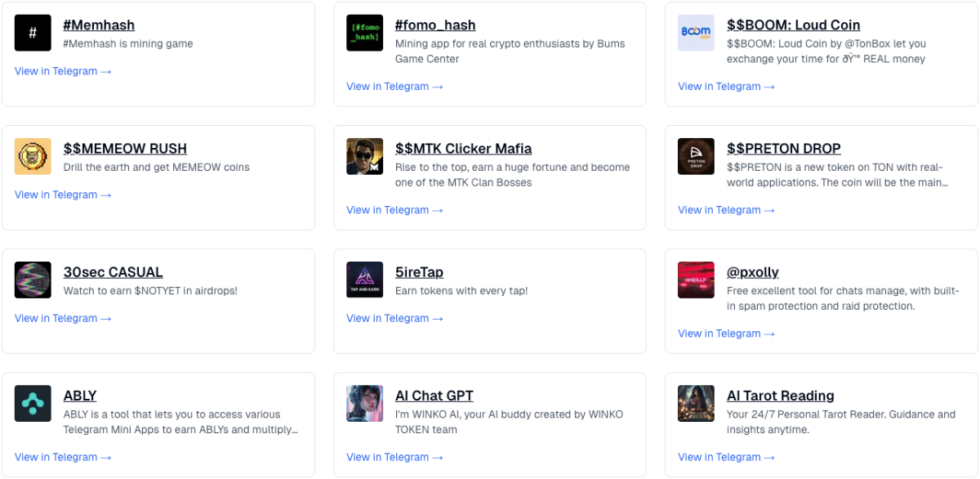
Task: Click the ABLY app icon
Action: tap(33, 403)
